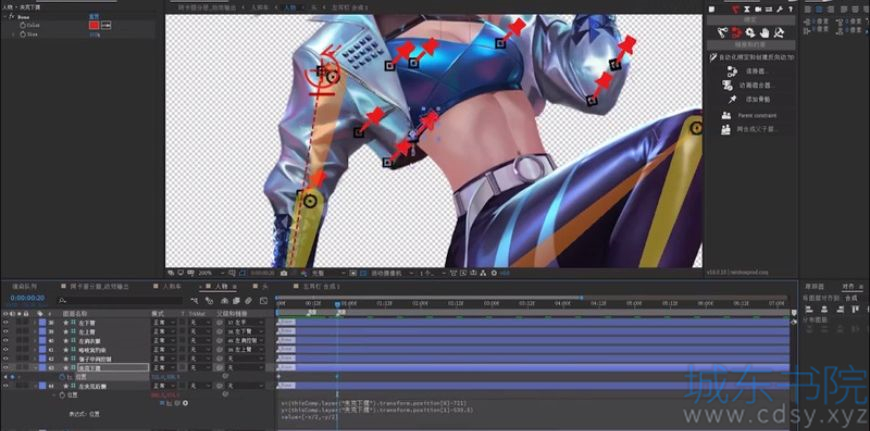Click the Parent constraint button
This screenshot has height=431, width=870.
(x=757, y=115)
